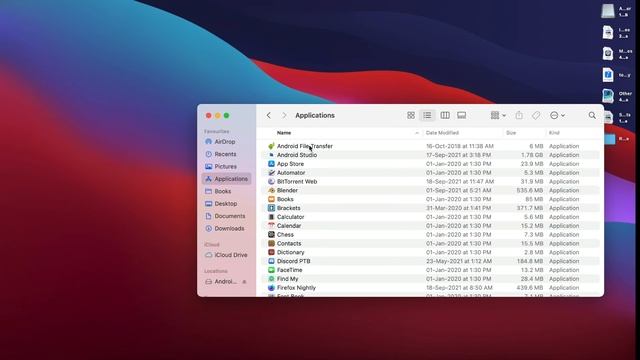Select the blue folder on desktop
Screen dimensions: 640x360
point(609,139)
